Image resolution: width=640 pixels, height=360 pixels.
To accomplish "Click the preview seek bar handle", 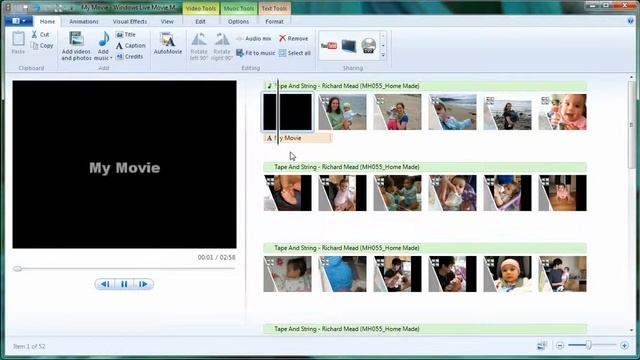I will (x=17, y=269).
